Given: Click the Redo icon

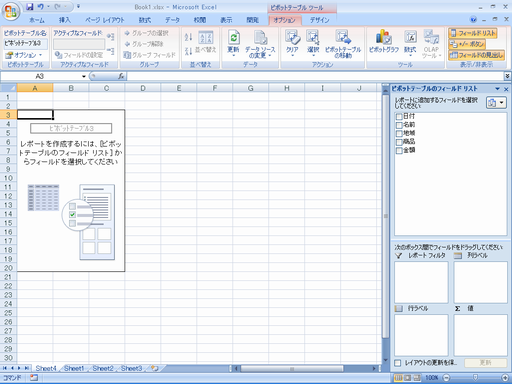Looking at the screenshot, I should pos(57,6).
